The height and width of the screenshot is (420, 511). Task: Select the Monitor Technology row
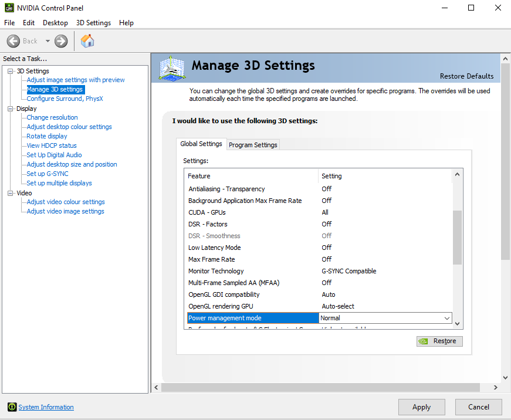(320, 271)
